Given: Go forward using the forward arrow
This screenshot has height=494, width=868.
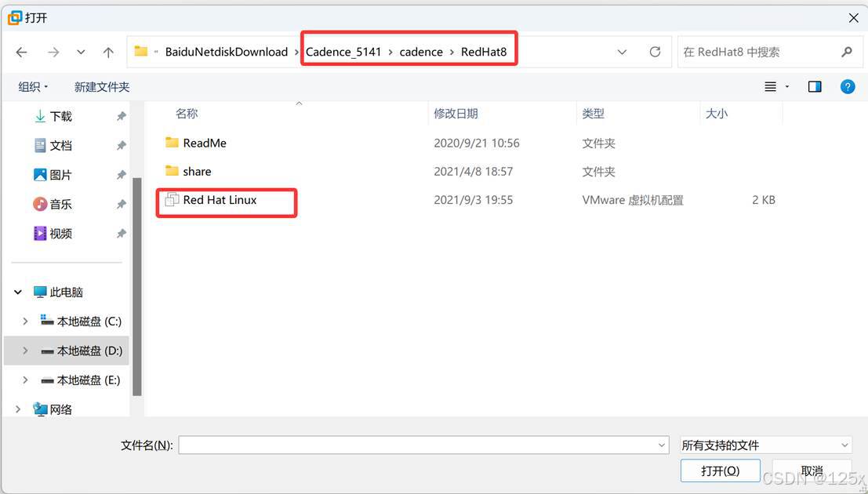Looking at the screenshot, I should 53,52.
